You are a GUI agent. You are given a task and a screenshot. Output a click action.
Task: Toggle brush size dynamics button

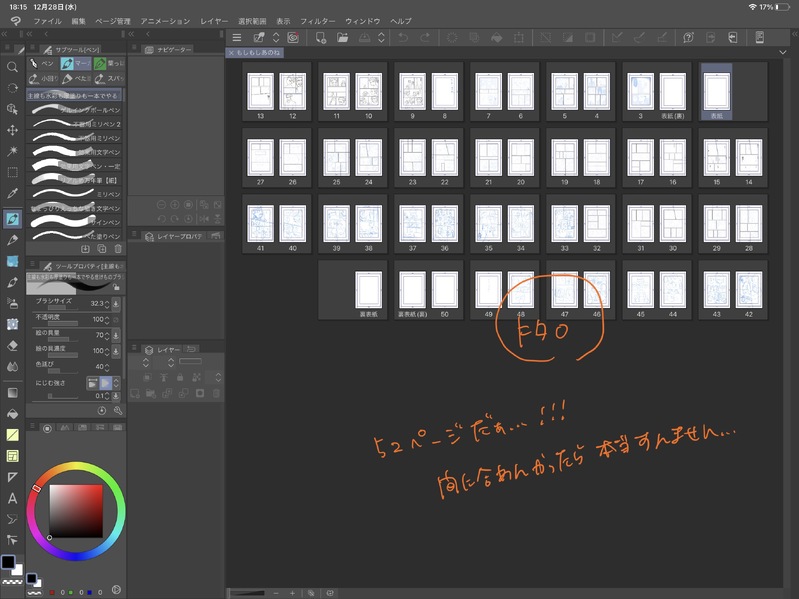click(x=116, y=304)
